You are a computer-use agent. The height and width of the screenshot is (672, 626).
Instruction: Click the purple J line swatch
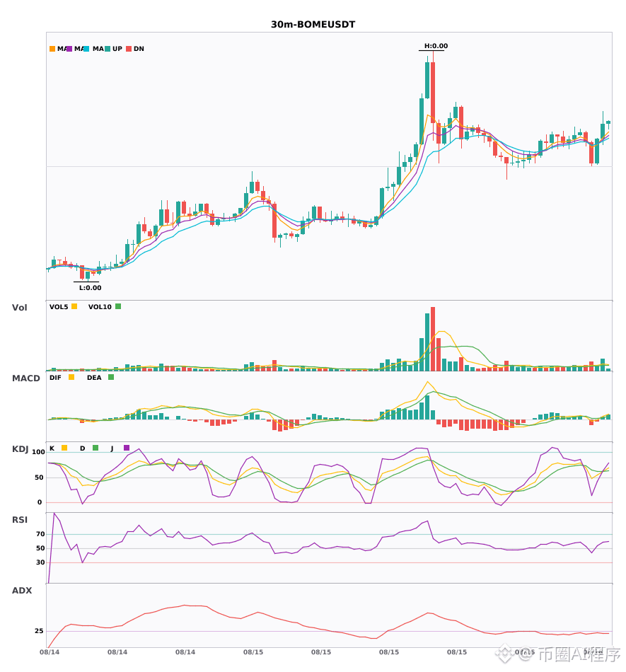pos(127,448)
